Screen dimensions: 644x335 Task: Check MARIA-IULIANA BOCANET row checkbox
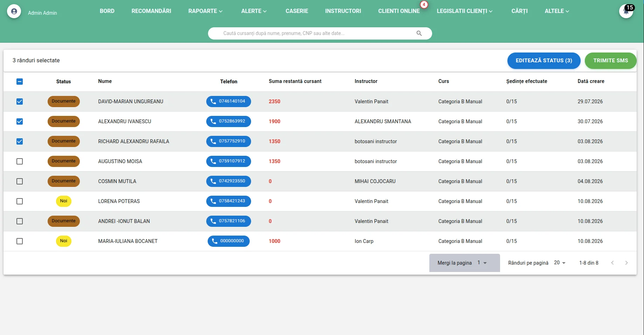tap(20, 241)
